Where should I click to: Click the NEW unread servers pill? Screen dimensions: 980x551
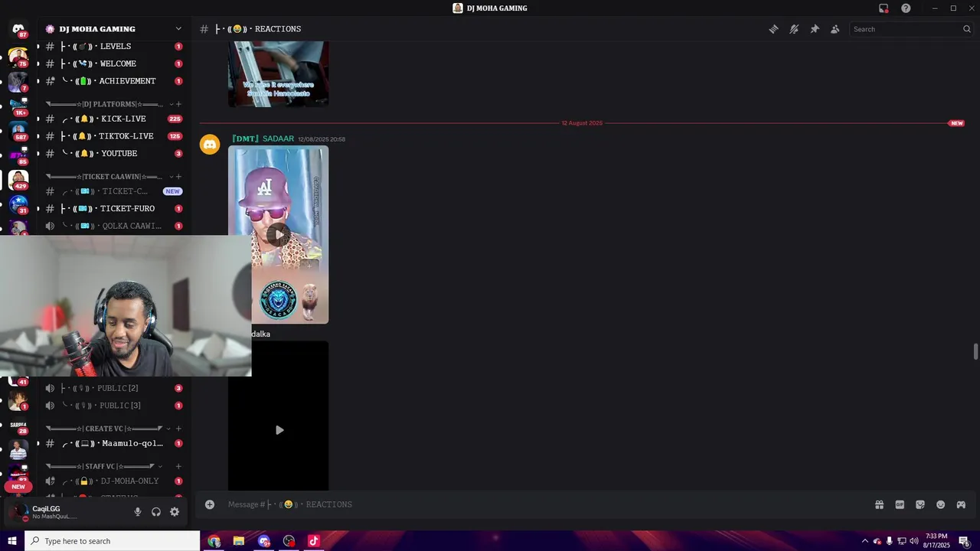pos(18,487)
